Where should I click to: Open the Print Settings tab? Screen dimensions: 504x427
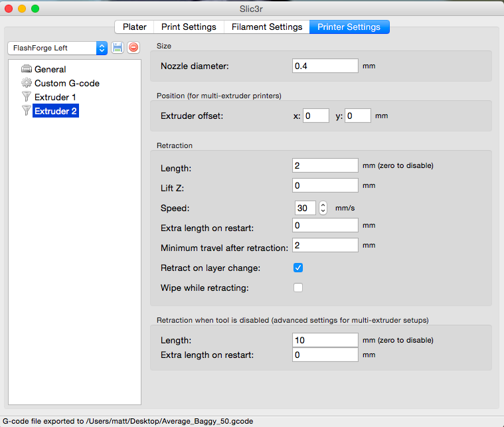[x=189, y=27]
